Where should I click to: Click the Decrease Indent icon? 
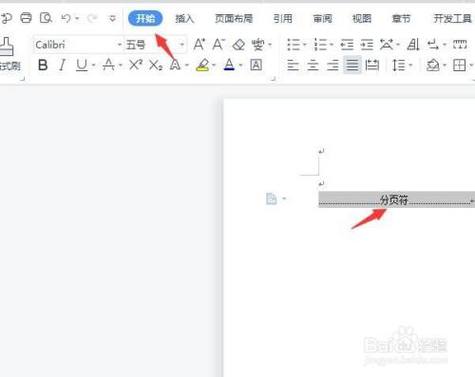347,44
